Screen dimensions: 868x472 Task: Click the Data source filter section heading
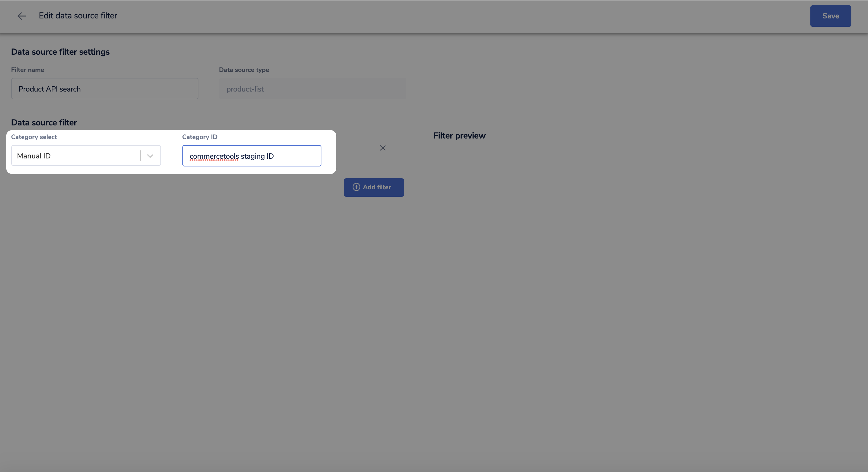pyautogui.click(x=44, y=122)
